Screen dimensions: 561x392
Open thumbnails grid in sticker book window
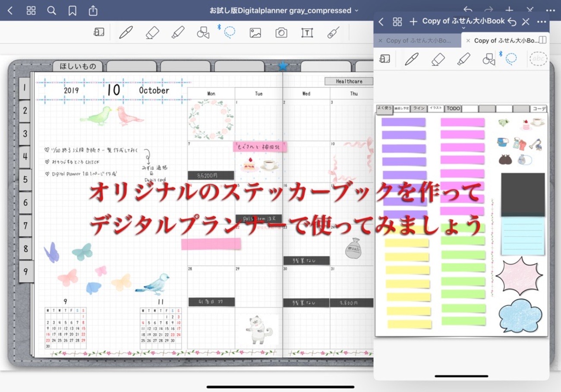397,22
